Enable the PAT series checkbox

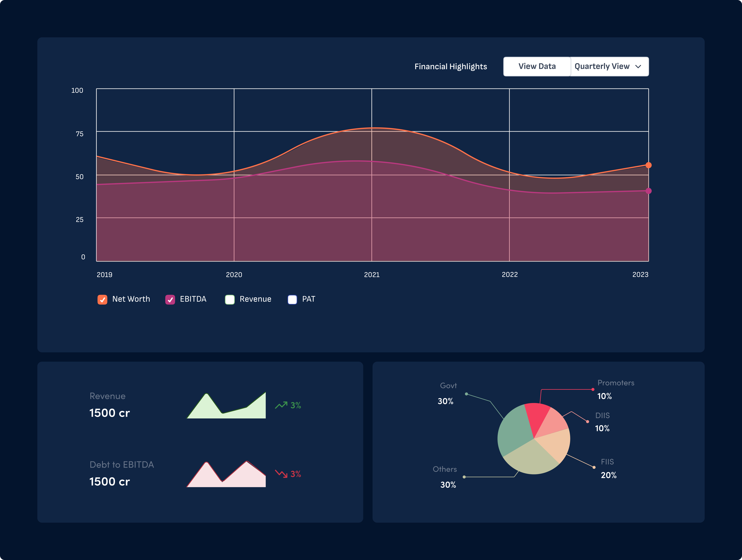(x=292, y=299)
